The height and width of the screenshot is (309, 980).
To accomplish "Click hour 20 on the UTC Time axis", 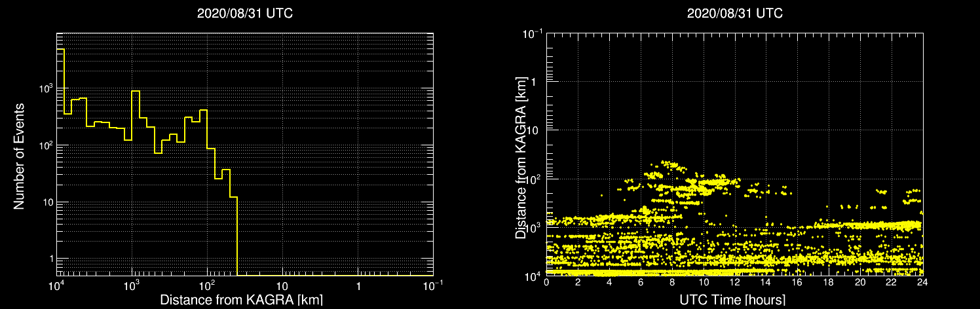I will pyautogui.click(x=860, y=282).
